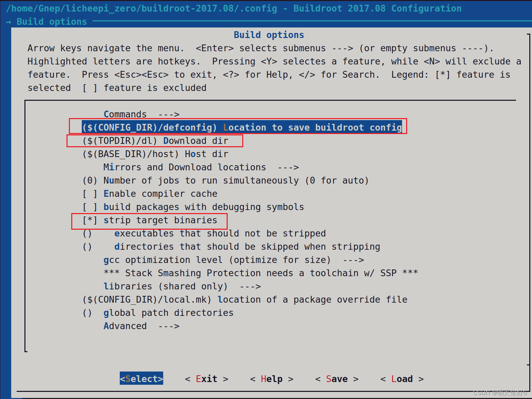Click the < Load > button
The width and height of the screenshot is (532, 399).
click(x=402, y=379)
